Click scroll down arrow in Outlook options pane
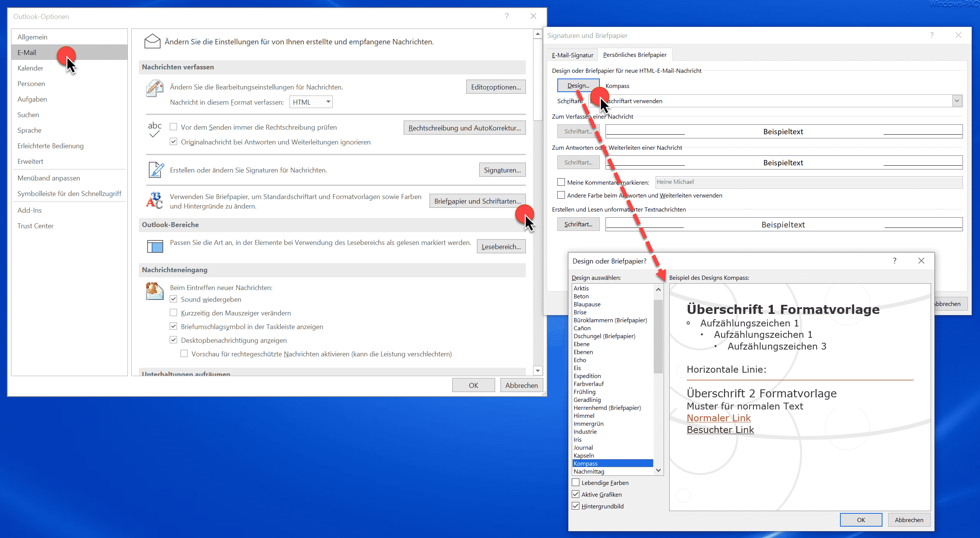 538,370
